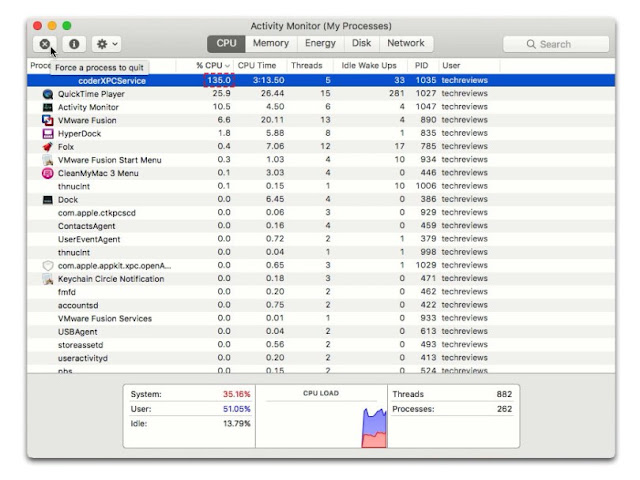This screenshot has width=640, height=480.
Task: Switch to the Memory tab
Action: [x=271, y=44]
